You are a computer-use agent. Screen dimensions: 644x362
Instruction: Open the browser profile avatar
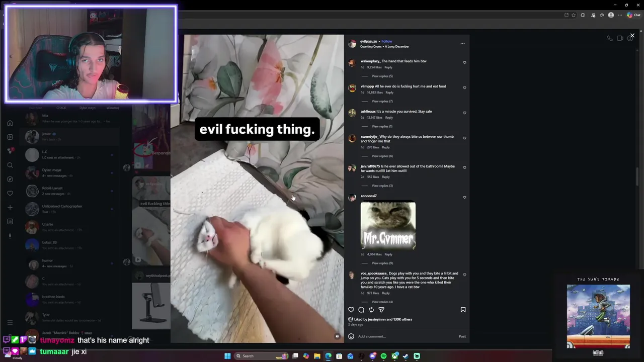coord(611,15)
